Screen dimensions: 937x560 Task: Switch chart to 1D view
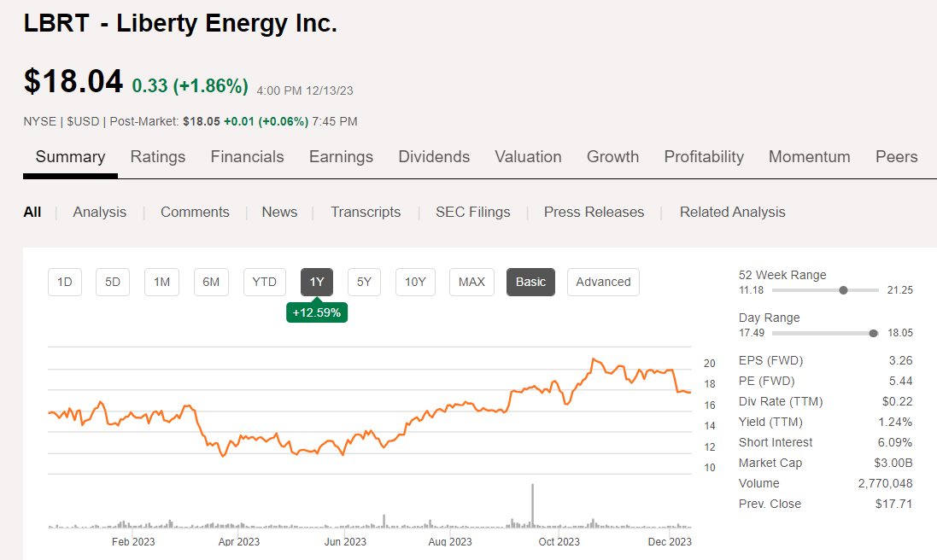tap(64, 282)
